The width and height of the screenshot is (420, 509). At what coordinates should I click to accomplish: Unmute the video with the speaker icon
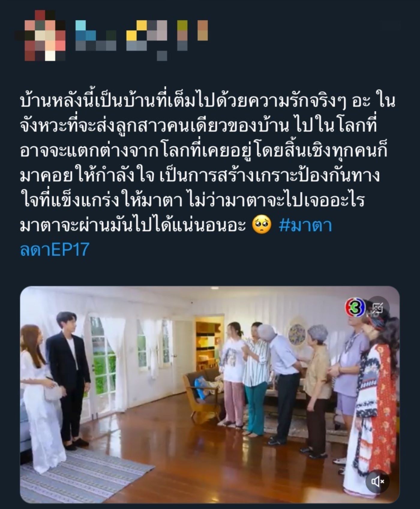[x=378, y=482]
